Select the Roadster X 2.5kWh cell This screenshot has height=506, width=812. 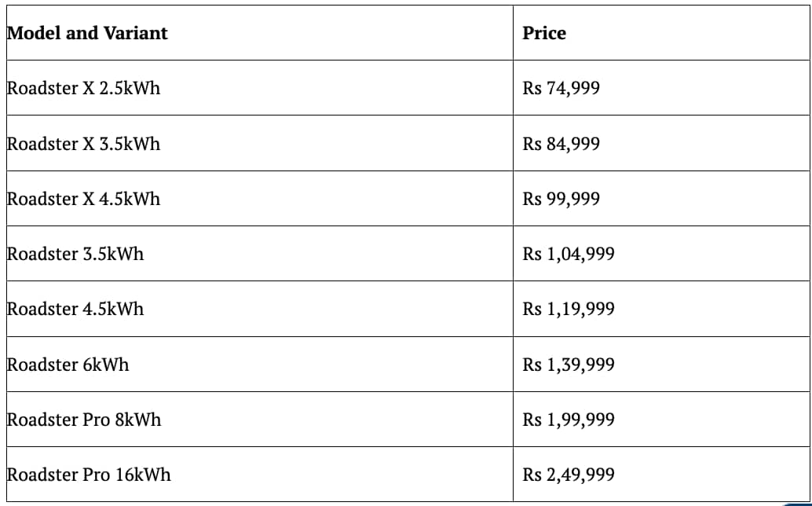(259, 87)
